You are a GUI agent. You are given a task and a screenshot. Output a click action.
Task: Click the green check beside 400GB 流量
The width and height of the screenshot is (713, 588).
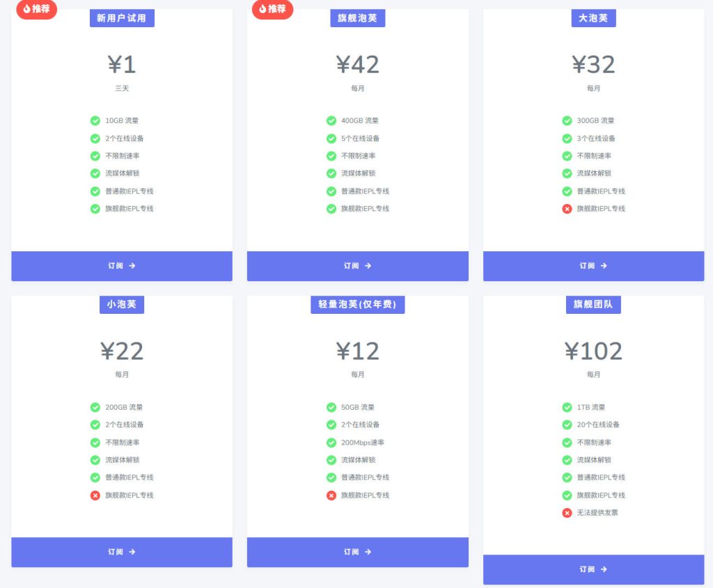click(331, 120)
